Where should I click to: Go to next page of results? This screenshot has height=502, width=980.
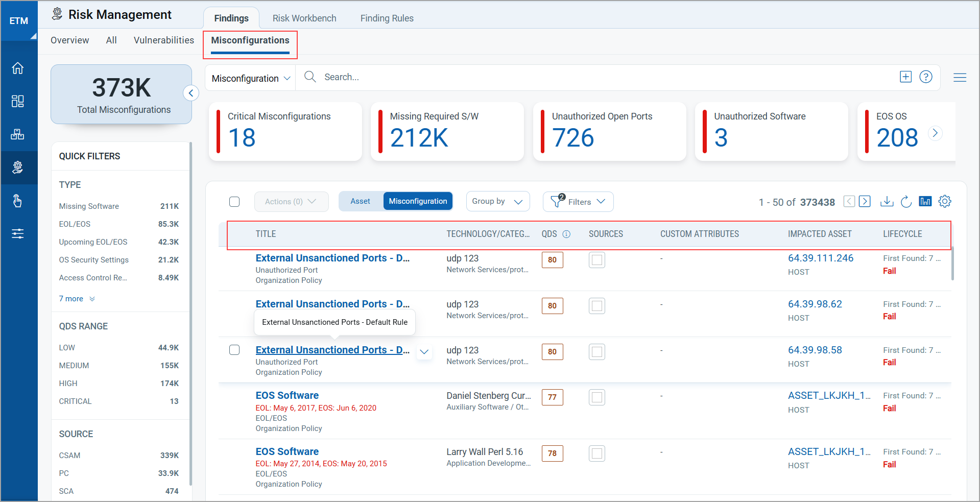865,201
